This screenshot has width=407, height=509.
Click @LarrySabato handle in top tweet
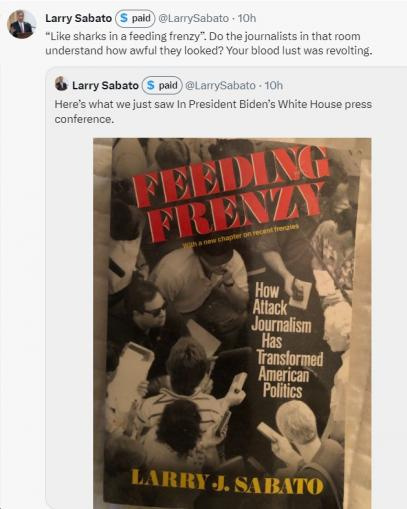[x=193, y=18]
